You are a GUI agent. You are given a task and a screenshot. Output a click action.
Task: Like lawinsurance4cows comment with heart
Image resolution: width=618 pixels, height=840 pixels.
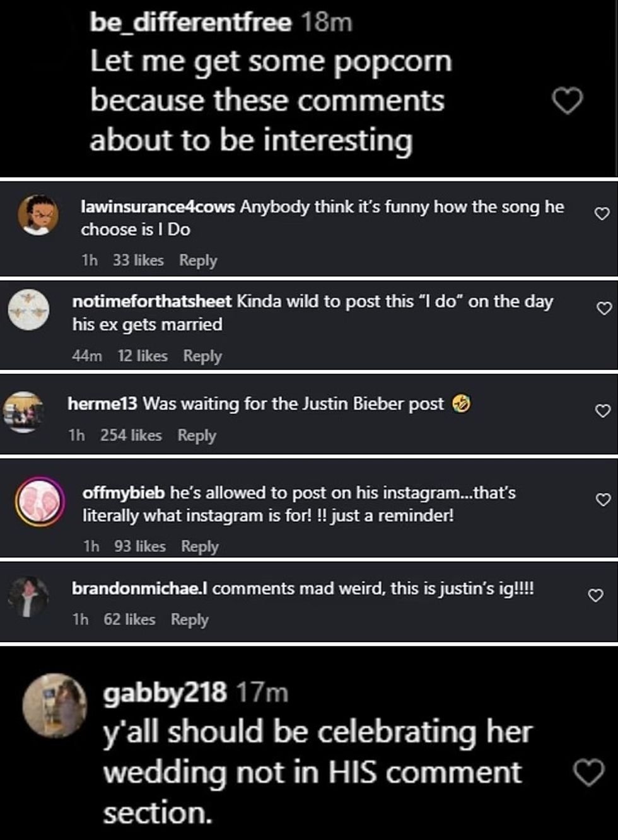coord(602,214)
